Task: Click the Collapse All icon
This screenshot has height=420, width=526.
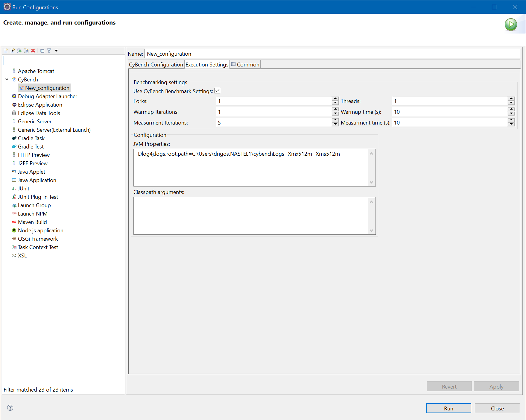Action: point(42,51)
